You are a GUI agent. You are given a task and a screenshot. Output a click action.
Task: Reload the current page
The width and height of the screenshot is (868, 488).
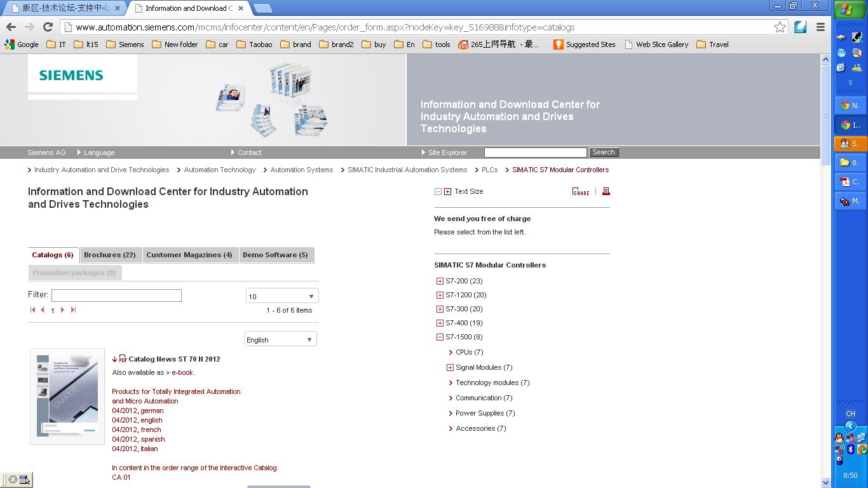click(48, 27)
